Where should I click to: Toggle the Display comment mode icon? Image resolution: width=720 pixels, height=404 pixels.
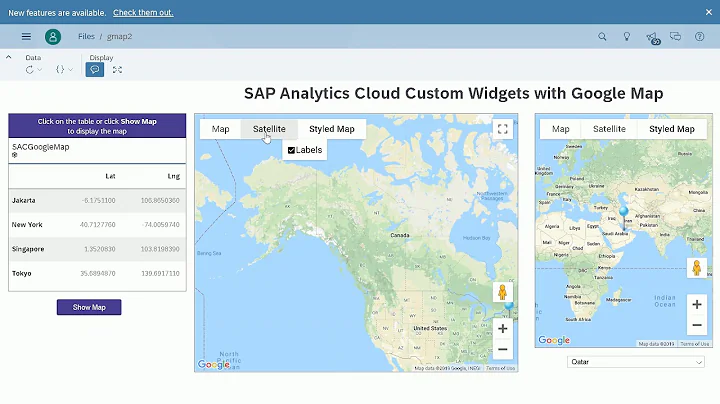click(95, 70)
